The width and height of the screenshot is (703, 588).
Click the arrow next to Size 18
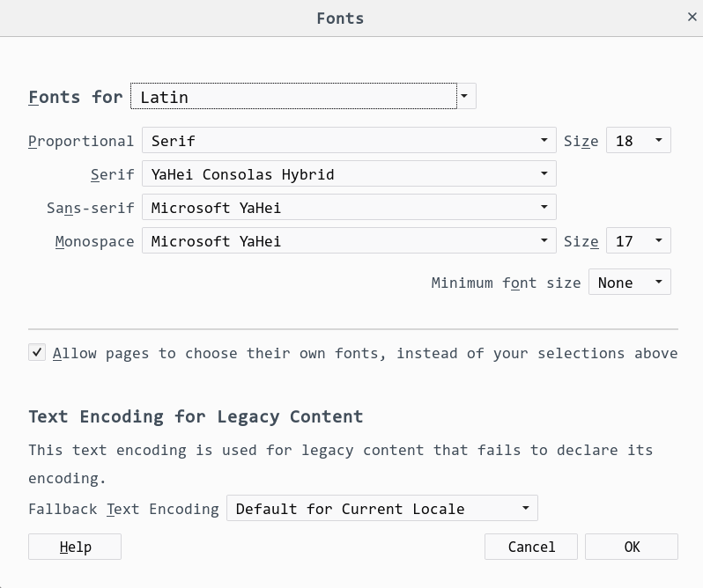coord(659,140)
